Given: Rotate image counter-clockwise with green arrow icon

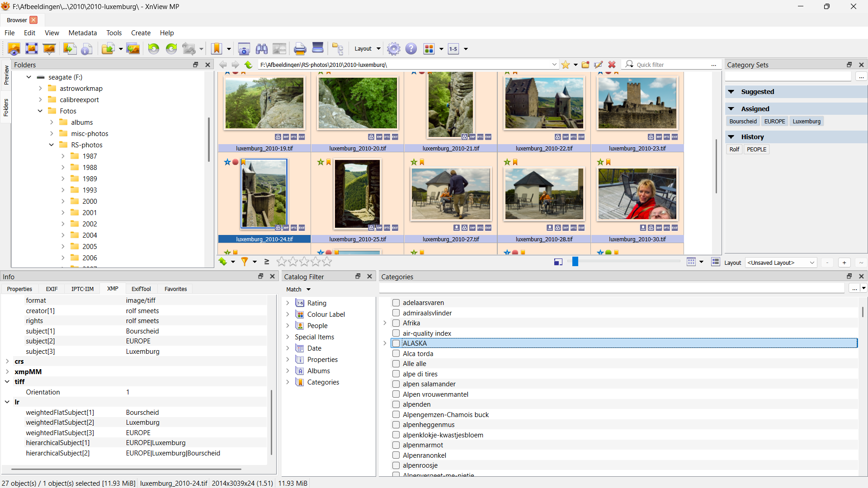Looking at the screenshot, I should coord(154,49).
